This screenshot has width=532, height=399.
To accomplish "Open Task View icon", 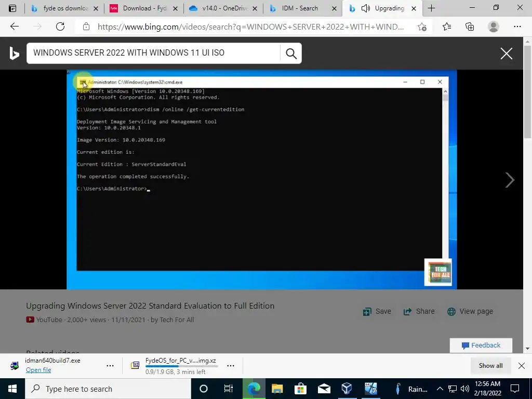I will (x=229, y=389).
